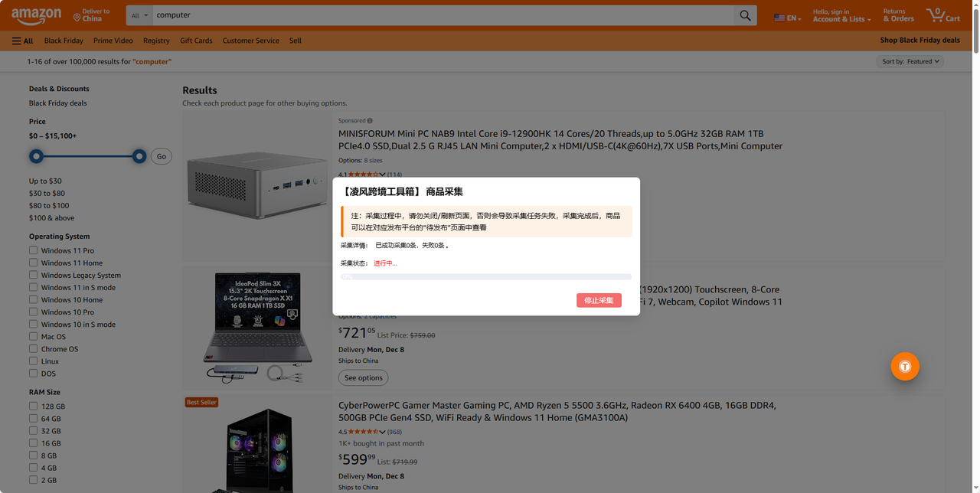Image resolution: width=980 pixels, height=493 pixels.
Task: Check the Chrome OS box
Action: 33,348
